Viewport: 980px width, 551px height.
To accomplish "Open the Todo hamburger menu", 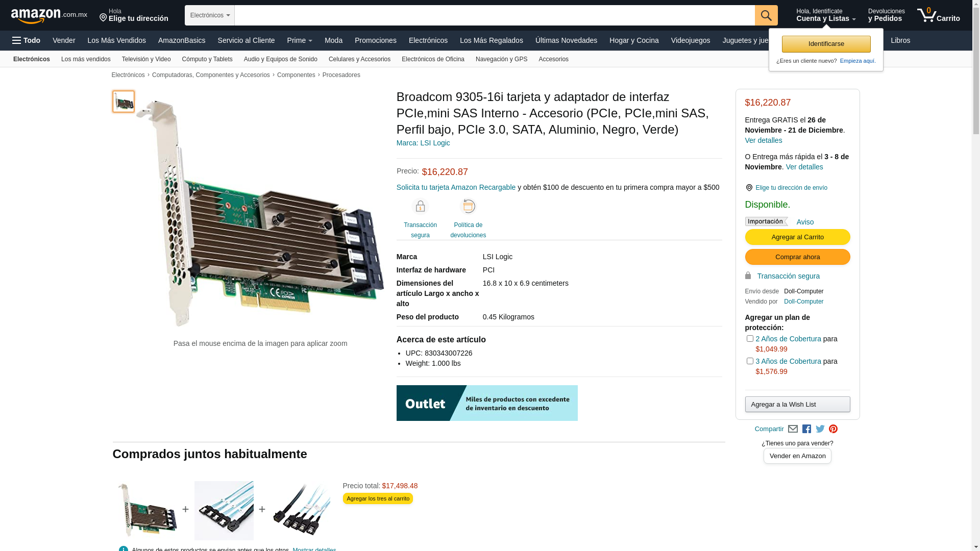I will pyautogui.click(x=27, y=40).
